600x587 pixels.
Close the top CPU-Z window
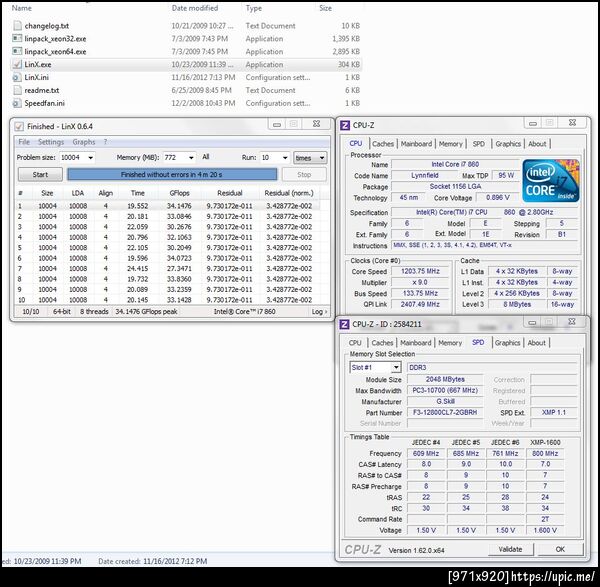click(x=572, y=123)
